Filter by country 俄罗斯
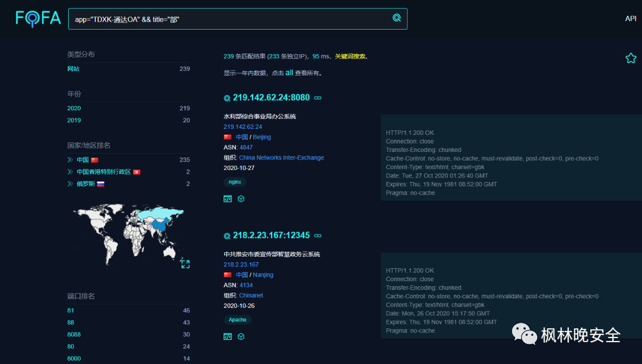 tap(86, 184)
